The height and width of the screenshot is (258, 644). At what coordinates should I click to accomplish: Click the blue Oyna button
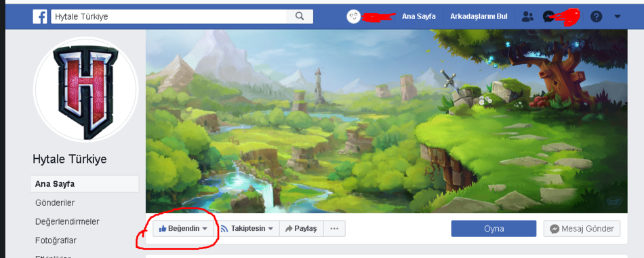pyautogui.click(x=494, y=229)
